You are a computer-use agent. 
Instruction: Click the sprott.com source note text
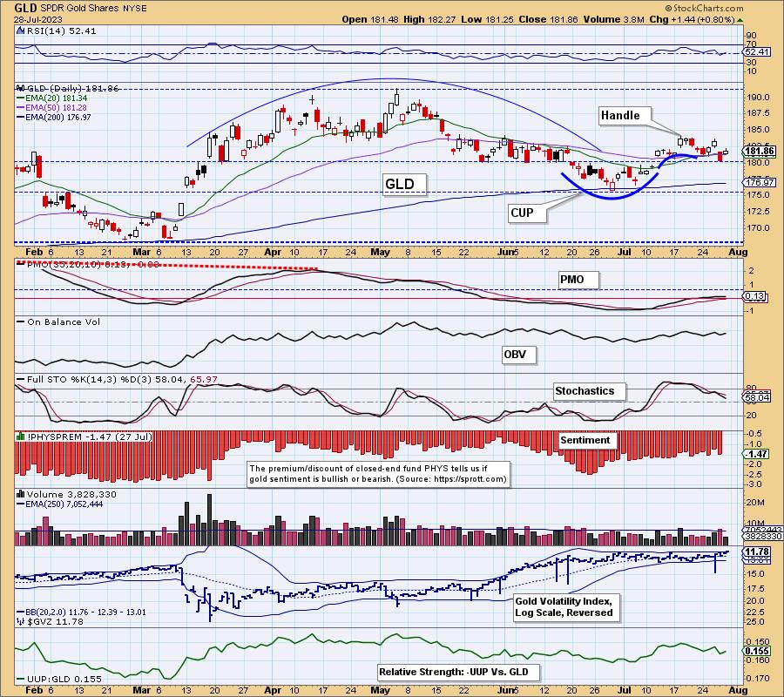tap(379, 474)
